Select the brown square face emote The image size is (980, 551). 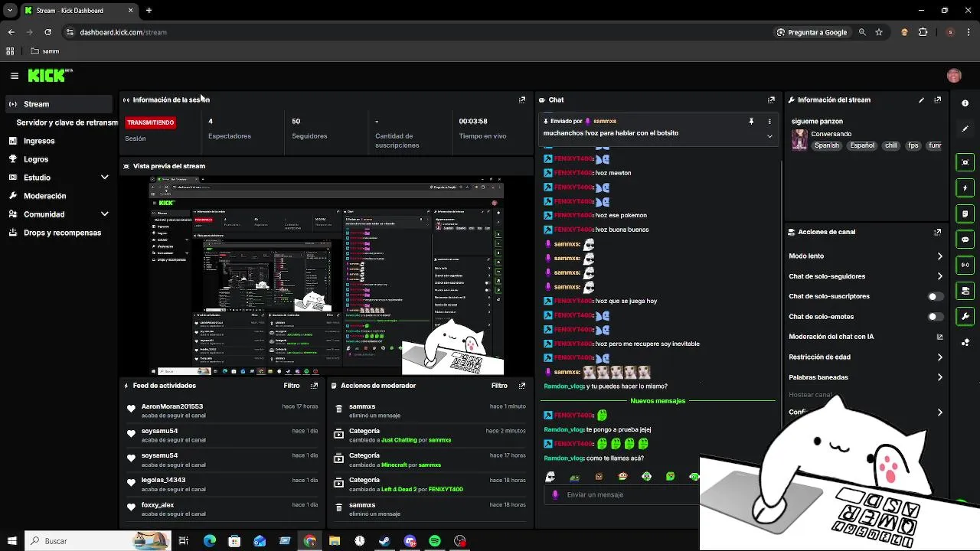(599, 476)
